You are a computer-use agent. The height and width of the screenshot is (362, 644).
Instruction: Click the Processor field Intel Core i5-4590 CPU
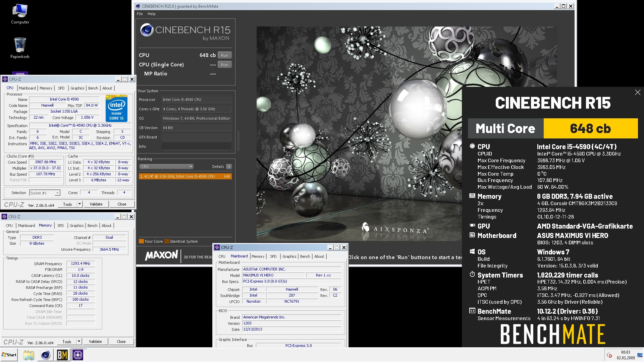(x=197, y=100)
